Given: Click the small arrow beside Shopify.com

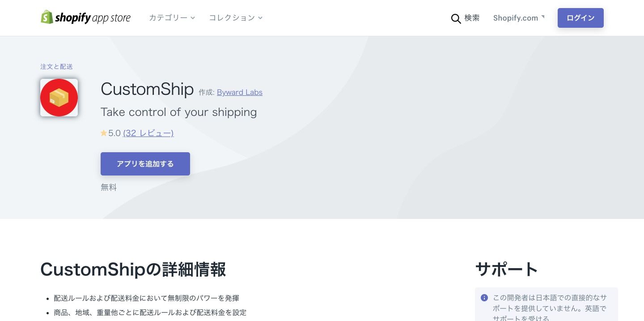Looking at the screenshot, I should pos(543,17).
